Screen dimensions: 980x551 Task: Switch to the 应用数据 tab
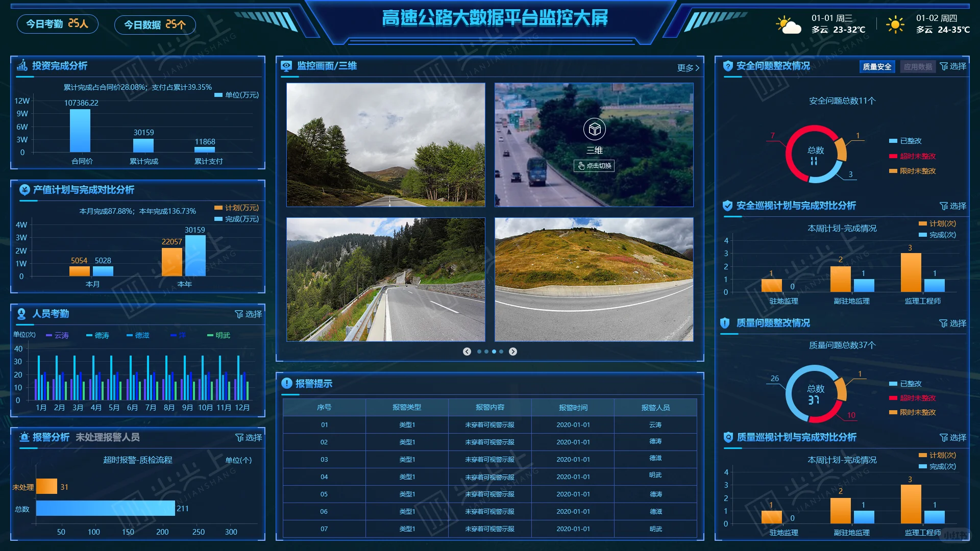coord(917,66)
